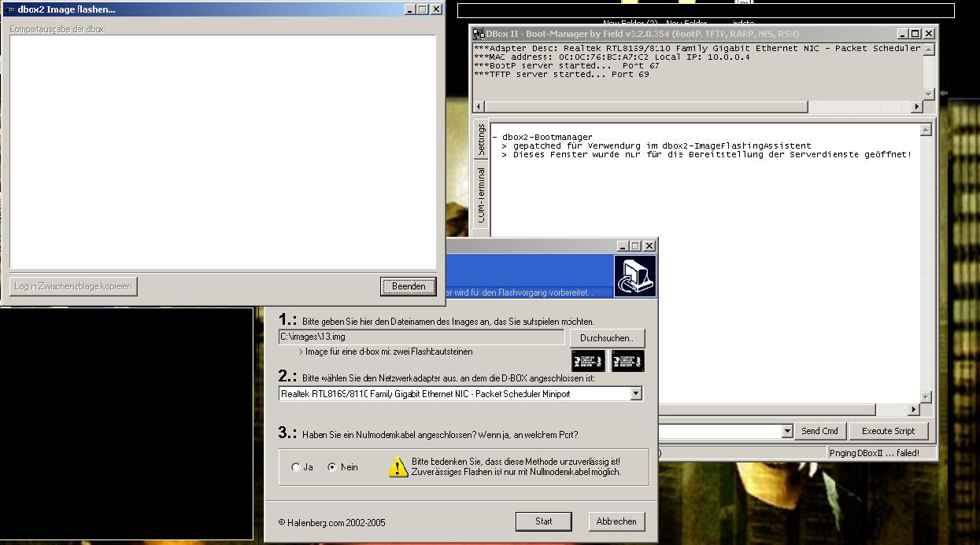Click the log pane scroll-left arrow
The image size is (980, 545).
(x=479, y=107)
